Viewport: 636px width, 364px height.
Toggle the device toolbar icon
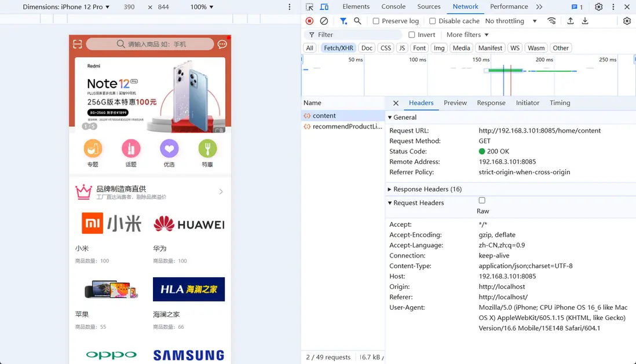coord(324,7)
